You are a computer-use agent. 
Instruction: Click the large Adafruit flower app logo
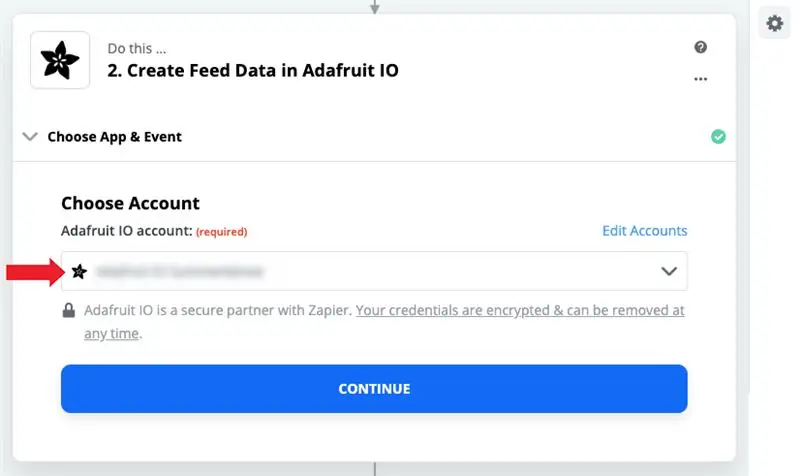[x=60, y=60]
